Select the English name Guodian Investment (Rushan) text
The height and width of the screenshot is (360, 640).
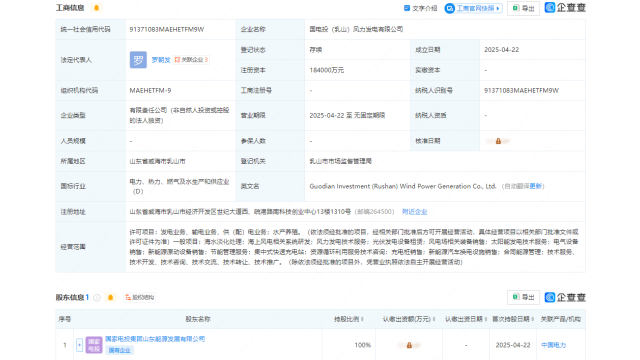pyautogui.click(x=403, y=186)
